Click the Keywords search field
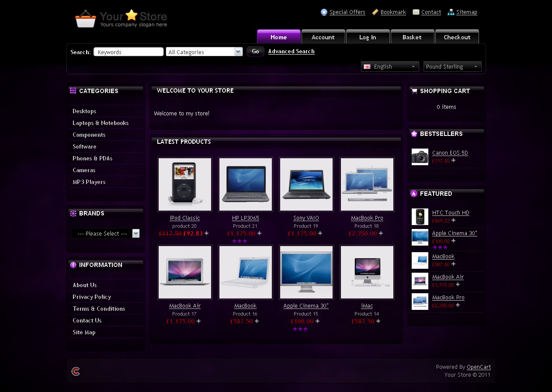Viewport: 552px width, 392px height. pyautogui.click(x=128, y=52)
